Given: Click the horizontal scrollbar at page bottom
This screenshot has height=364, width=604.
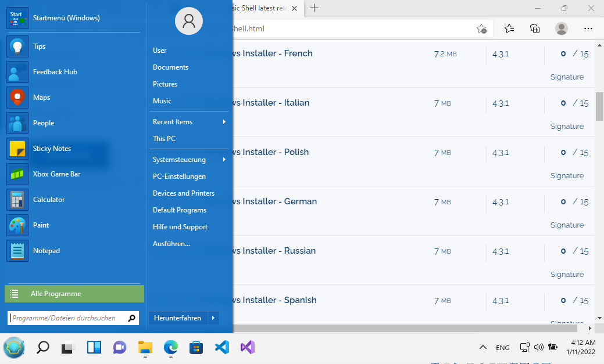Looking at the screenshot, I should click(405, 328).
